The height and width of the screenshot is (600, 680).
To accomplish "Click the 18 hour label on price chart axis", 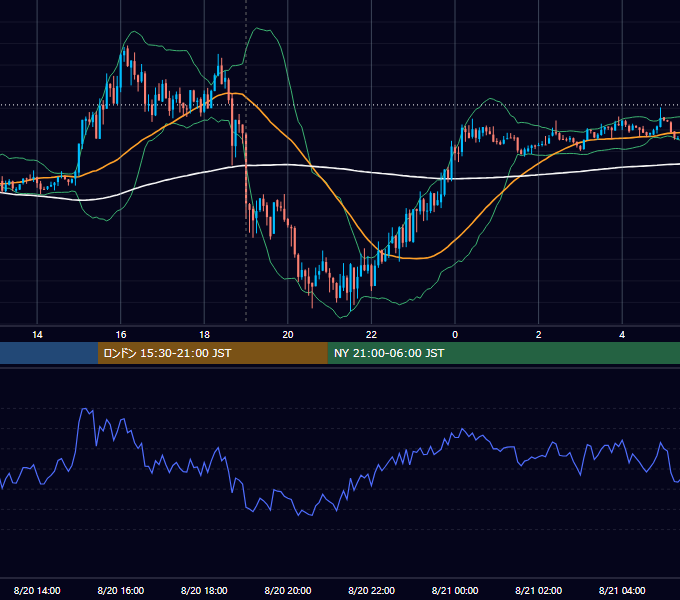I will point(204,335).
